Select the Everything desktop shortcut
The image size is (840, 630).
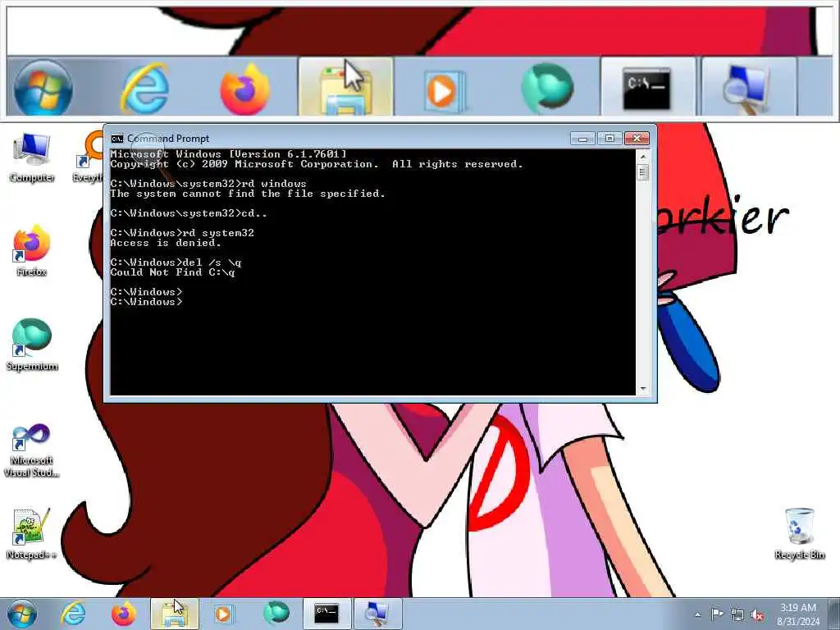[x=89, y=157]
